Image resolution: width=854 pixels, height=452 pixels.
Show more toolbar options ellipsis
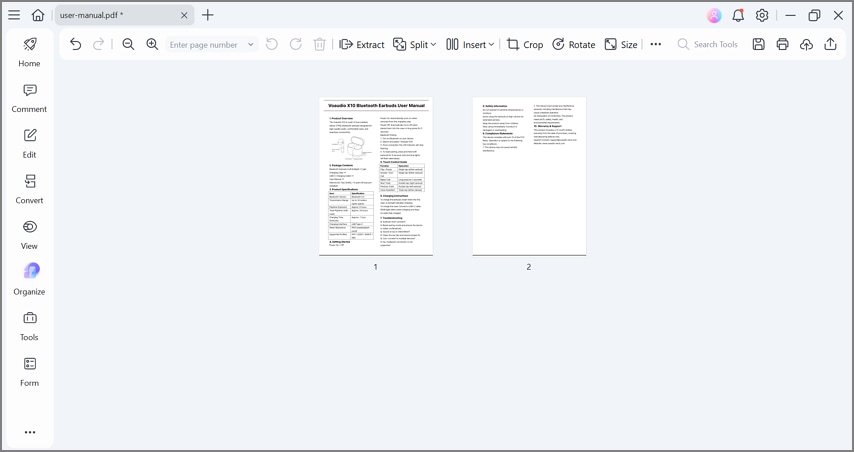pyautogui.click(x=656, y=45)
